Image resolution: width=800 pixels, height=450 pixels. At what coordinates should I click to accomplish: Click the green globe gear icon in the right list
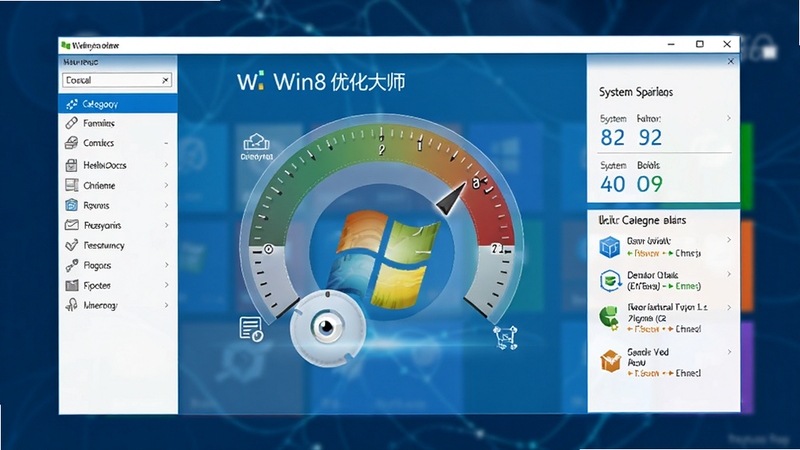point(609,318)
